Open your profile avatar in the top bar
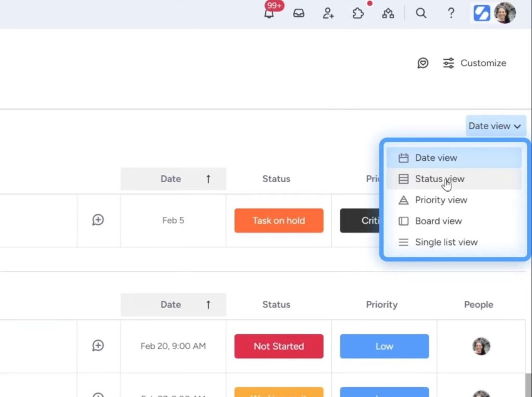Viewport: 532px width, 397px height. point(504,13)
